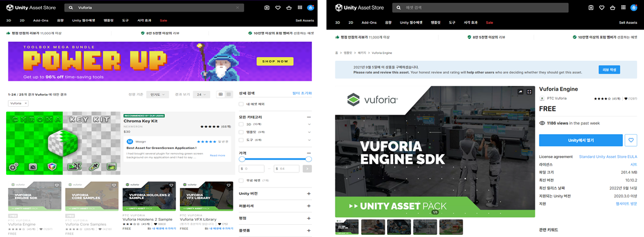The image size is (644, 237).
Task: Open the 24 results-per-page dropdown
Action: (202, 95)
